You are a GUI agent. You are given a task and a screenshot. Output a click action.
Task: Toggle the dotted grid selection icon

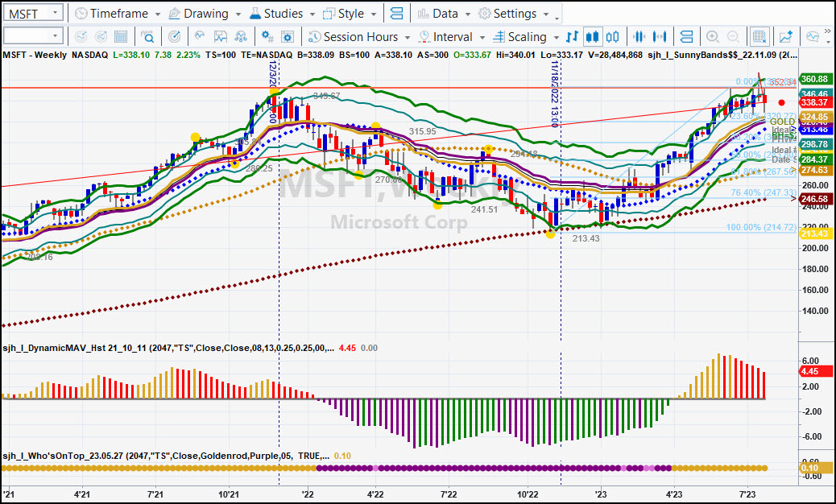click(x=759, y=37)
